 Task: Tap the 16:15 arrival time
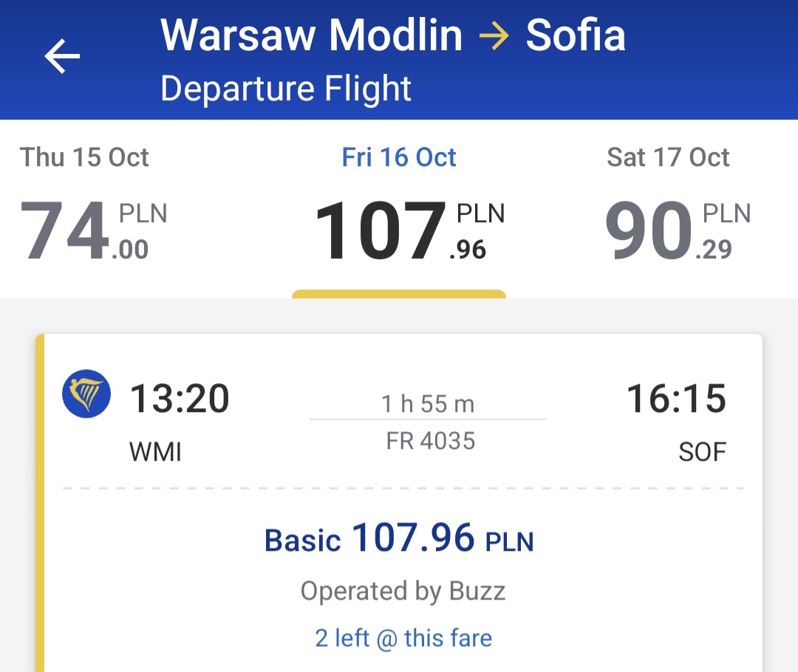tap(676, 398)
